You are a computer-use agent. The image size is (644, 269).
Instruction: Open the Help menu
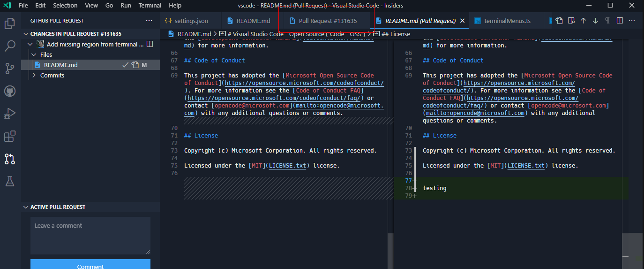pyautogui.click(x=175, y=6)
